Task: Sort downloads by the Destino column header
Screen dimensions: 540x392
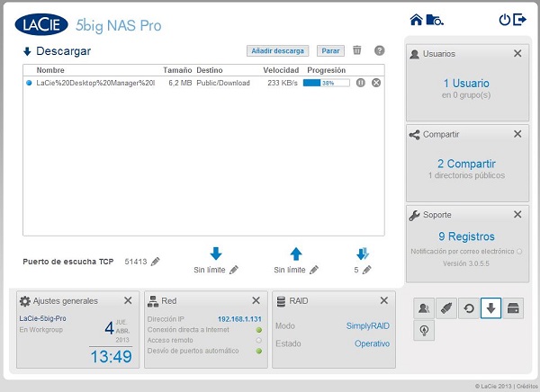Action: coord(210,70)
